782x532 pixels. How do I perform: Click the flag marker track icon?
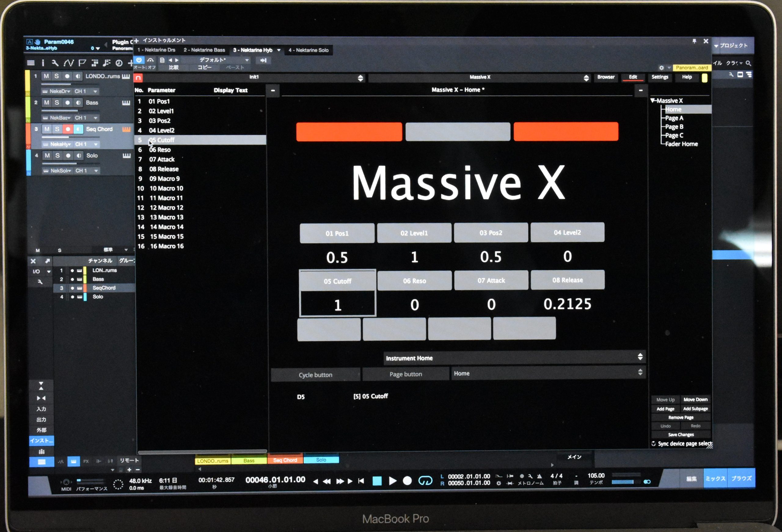(82, 63)
